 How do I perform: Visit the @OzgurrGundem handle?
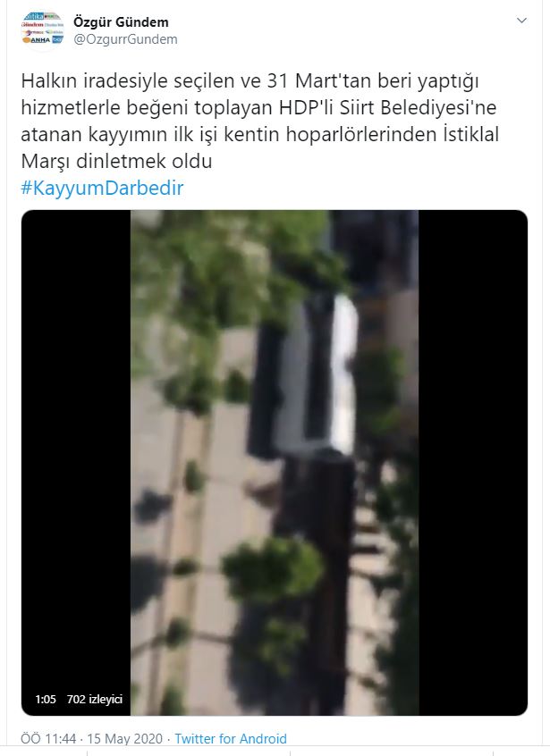[125, 39]
